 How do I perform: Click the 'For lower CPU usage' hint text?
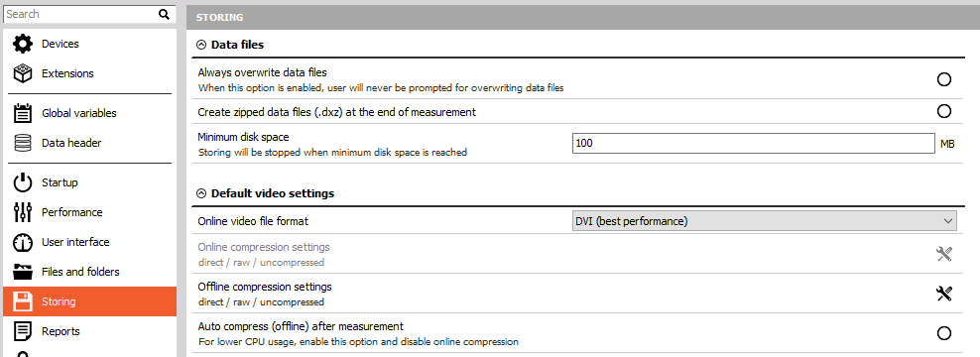coord(358,342)
